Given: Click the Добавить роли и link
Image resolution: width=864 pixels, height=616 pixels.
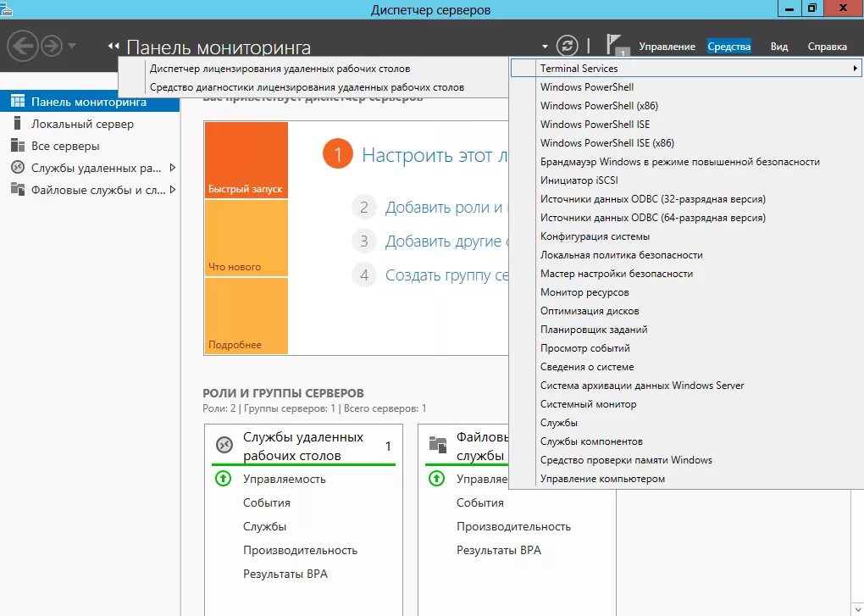Looking at the screenshot, I should click(446, 208).
